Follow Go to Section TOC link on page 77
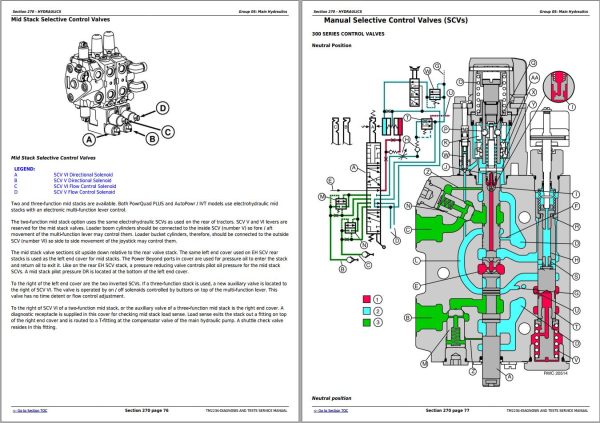Viewport: 600px width, 423px height. pyautogui.click(x=331, y=410)
